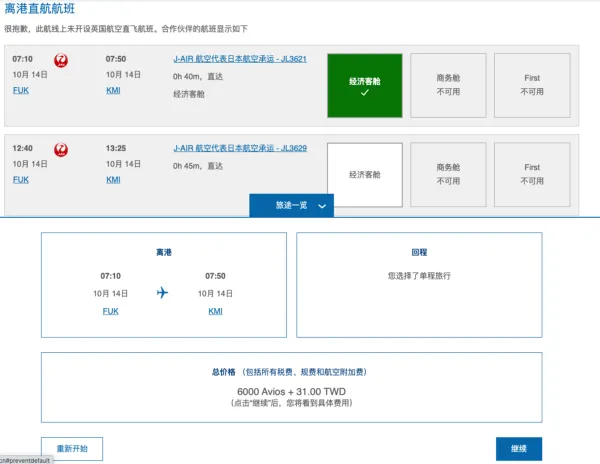Click JAL logo on the 07:10 flight
600x464 pixels.
click(61, 60)
